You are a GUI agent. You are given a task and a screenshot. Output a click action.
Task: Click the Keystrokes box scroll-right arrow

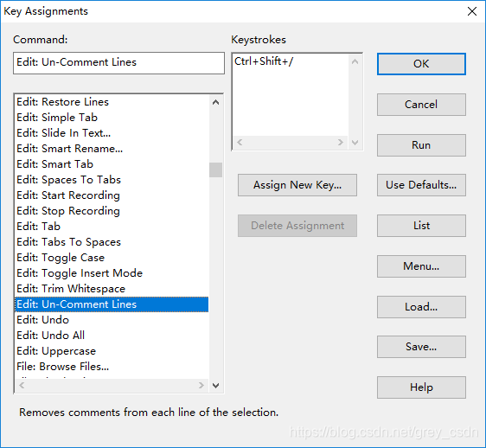341,143
